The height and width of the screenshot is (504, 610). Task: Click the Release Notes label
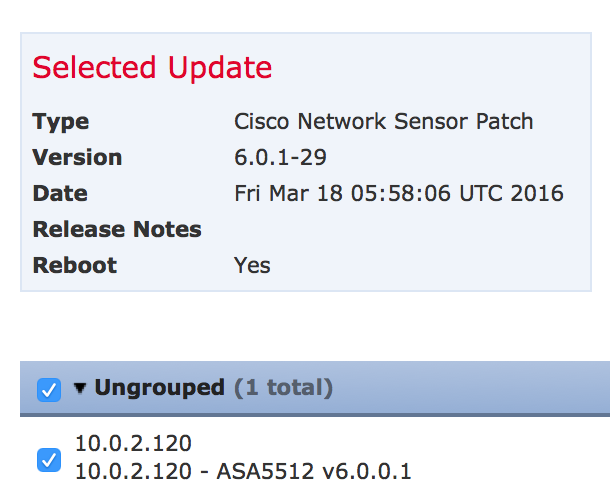pos(117,230)
